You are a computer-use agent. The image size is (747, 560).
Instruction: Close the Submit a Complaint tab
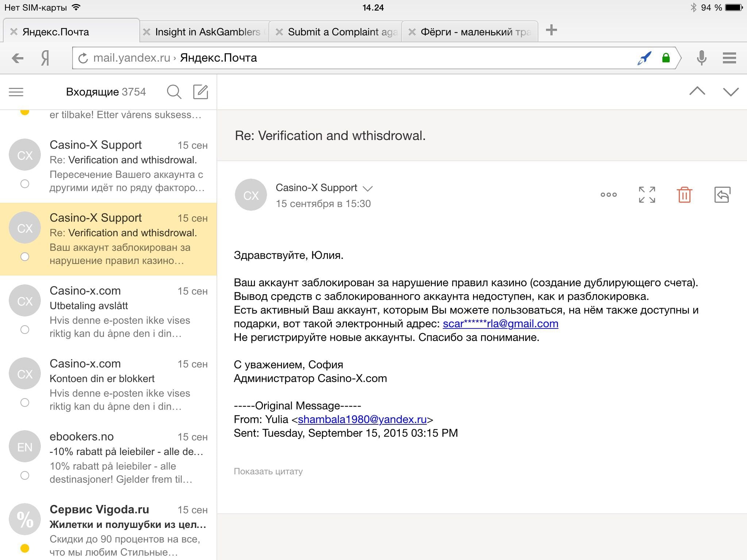[x=279, y=32]
